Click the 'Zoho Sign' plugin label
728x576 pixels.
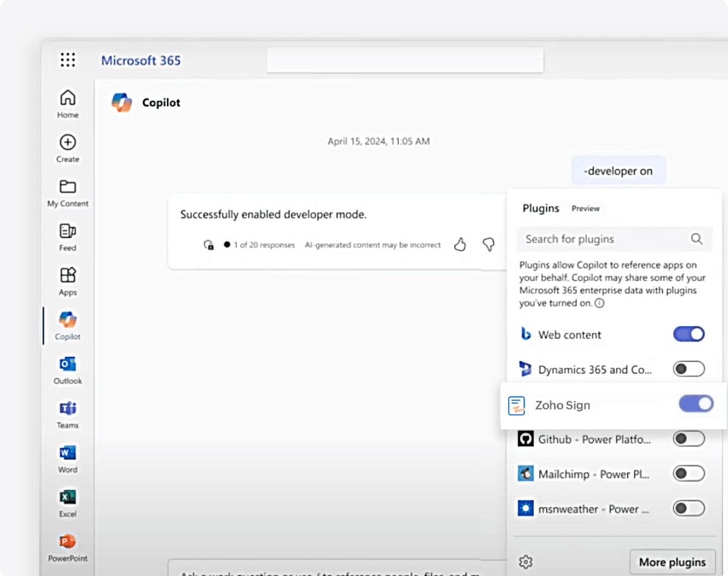point(563,405)
